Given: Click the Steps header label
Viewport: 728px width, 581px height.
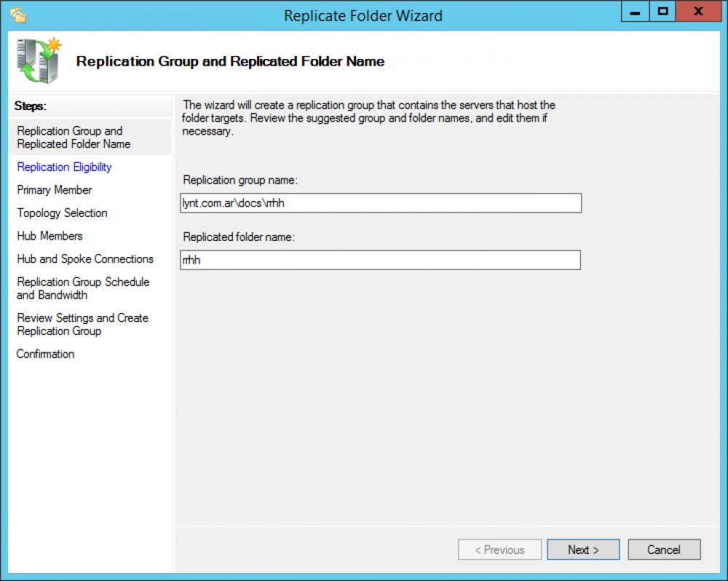Looking at the screenshot, I should (30, 106).
